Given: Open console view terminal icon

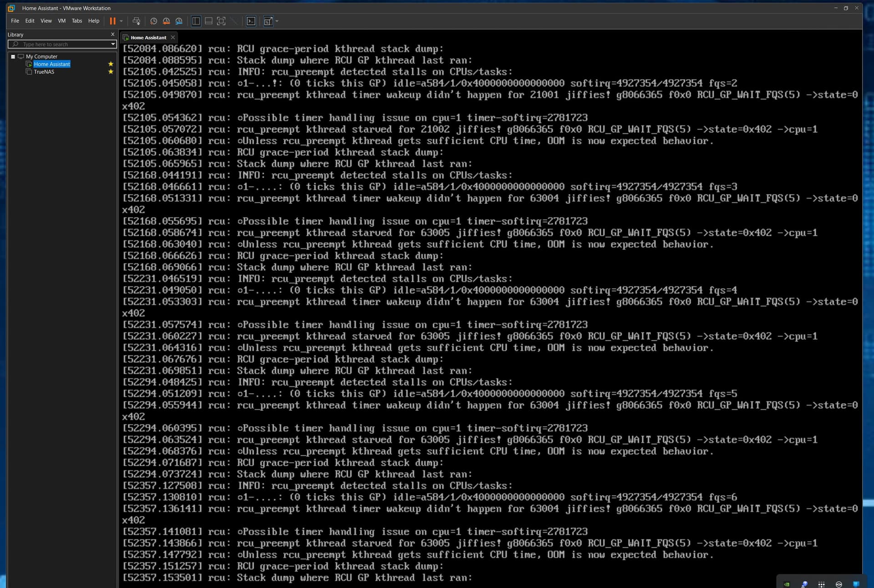Looking at the screenshot, I should point(251,21).
